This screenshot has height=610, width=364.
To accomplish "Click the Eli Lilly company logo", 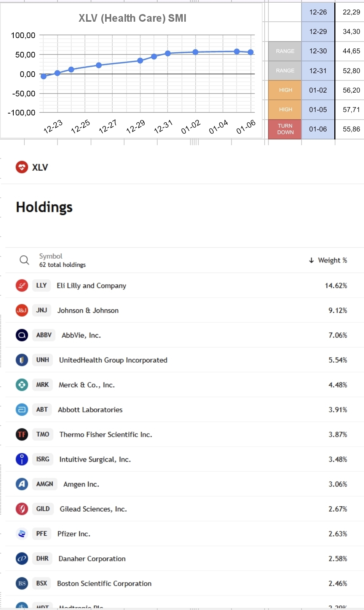I will point(22,285).
